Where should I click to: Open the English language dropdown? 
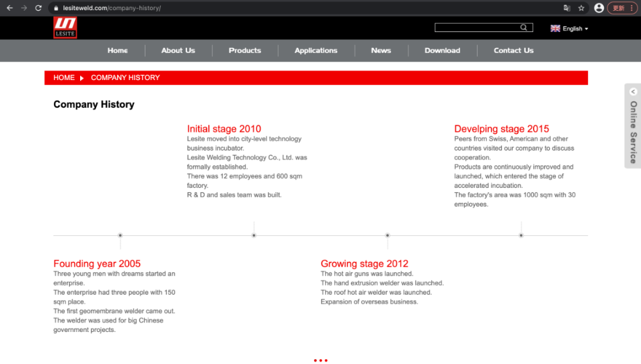(569, 28)
